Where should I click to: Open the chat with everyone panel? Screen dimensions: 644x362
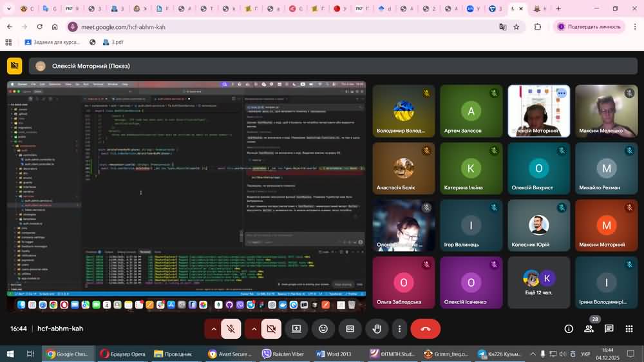click(609, 329)
